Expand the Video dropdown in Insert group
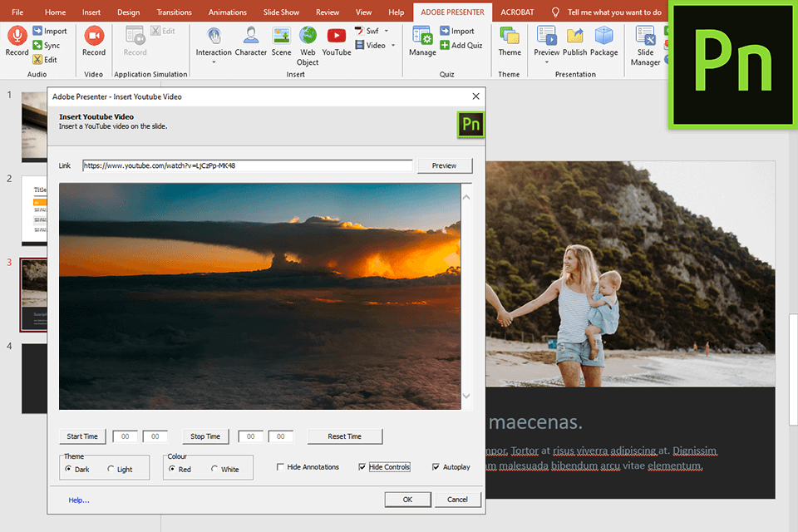Image resolution: width=798 pixels, height=532 pixels. 392,46
